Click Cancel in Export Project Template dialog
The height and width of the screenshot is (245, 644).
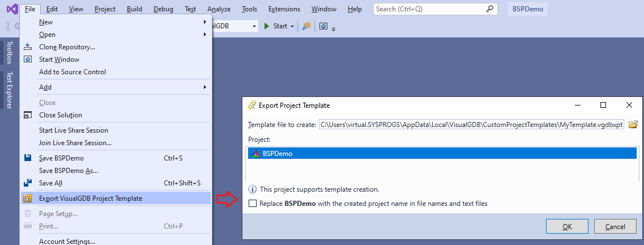tap(615, 226)
